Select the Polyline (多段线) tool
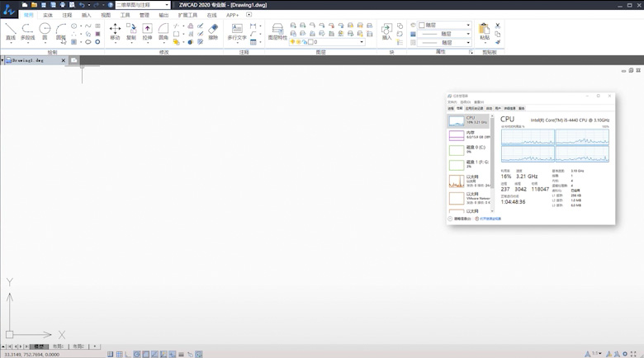The height and width of the screenshot is (358, 644). click(27, 31)
